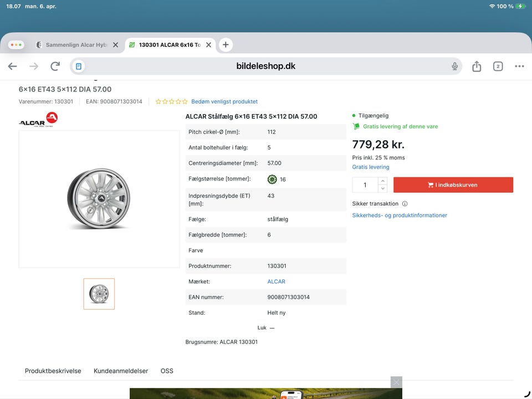
Task: Open page reader format icon
Action: (x=79, y=66)
